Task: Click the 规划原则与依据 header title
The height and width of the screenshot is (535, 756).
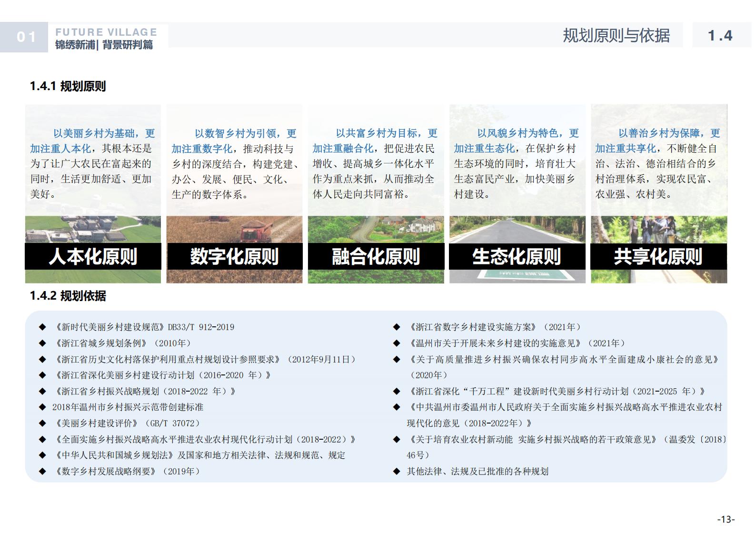Action: [x=616, y=35]
